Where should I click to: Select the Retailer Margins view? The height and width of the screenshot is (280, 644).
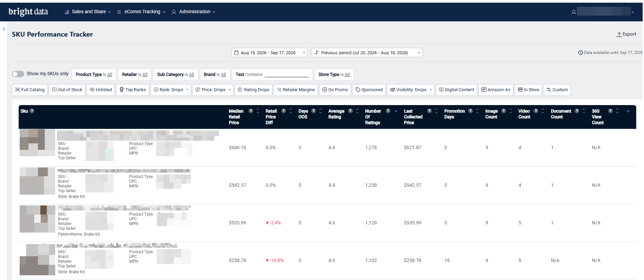(296, 90)
